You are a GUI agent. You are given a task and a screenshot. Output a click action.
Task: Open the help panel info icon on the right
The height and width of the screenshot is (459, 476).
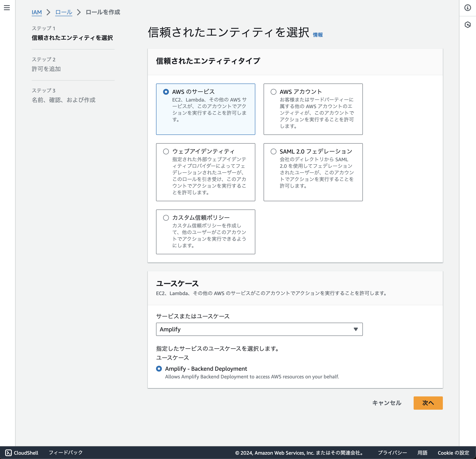[468, 7]
